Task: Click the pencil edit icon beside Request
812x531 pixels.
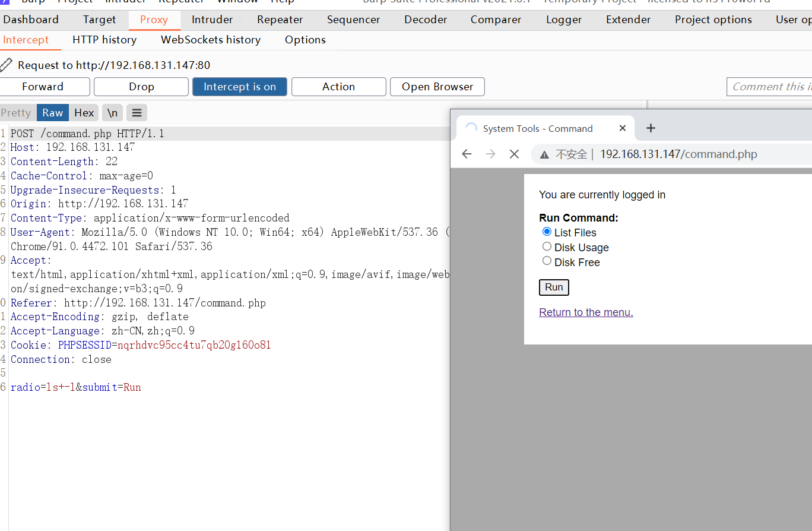Action: [x=6, y=65]
